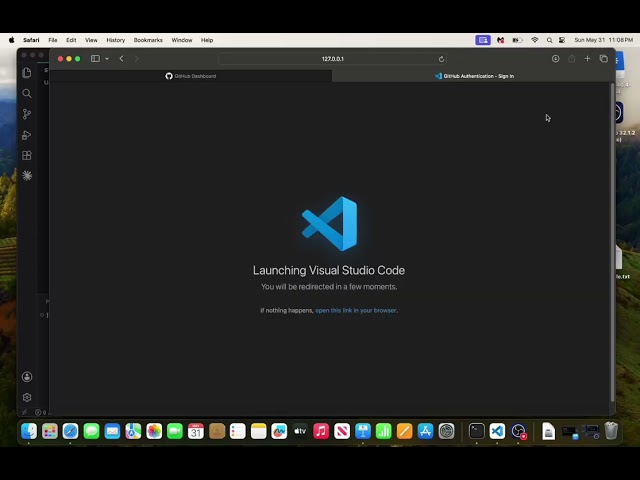The image size is (640, 480).
Task: Open Launchpad from Dock
Action: (x=50, y=431)
